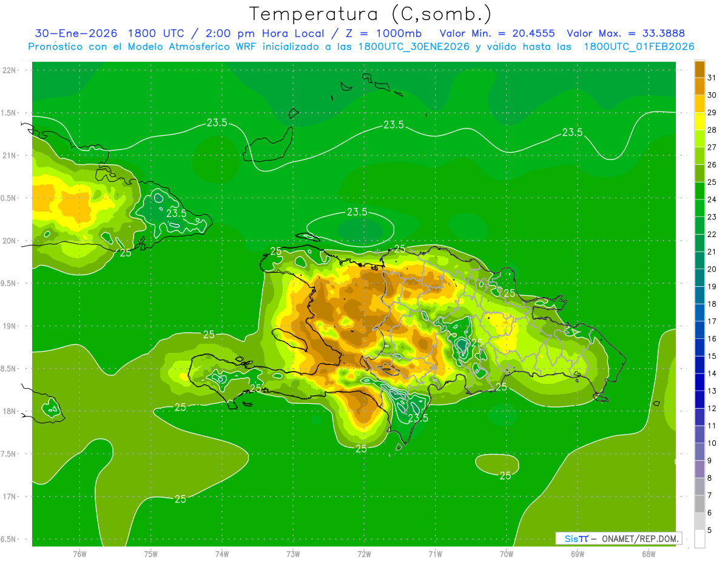Click the number 18 on the color scale
This screenshot has height=562, width=728.
(x=712, y=304)
